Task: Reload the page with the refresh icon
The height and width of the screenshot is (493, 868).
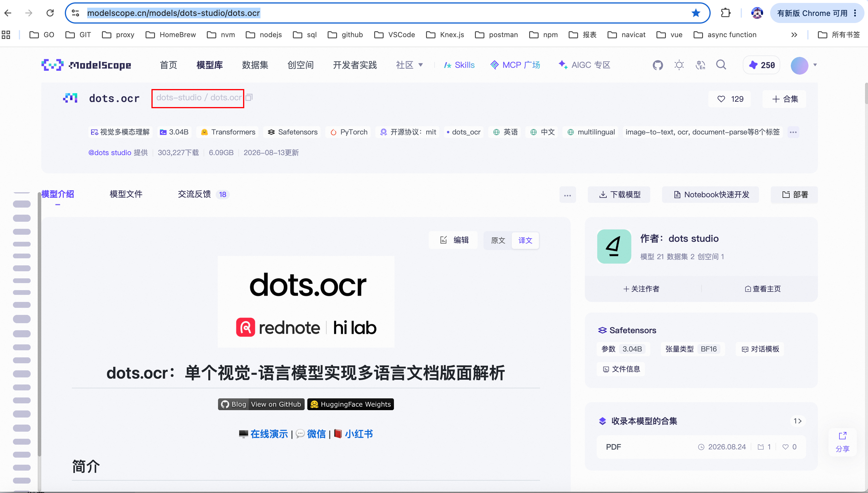Action: point(50,13)
